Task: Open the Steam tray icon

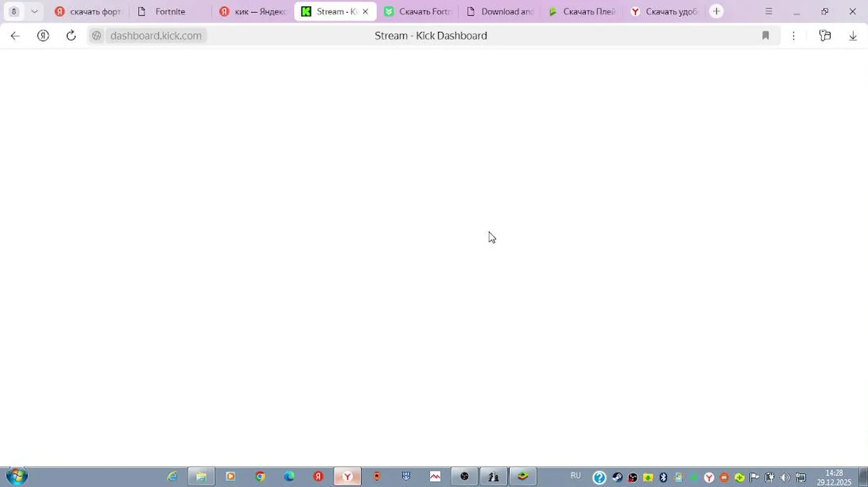Action: click(x=617, y=478)
